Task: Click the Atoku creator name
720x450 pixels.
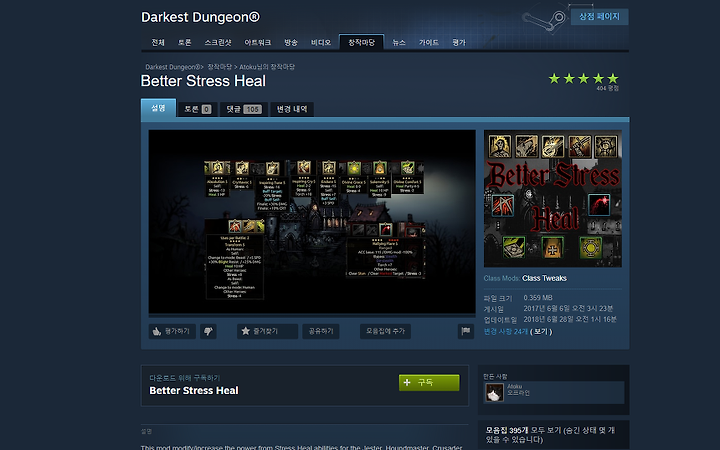Action: tap(514, 387)
